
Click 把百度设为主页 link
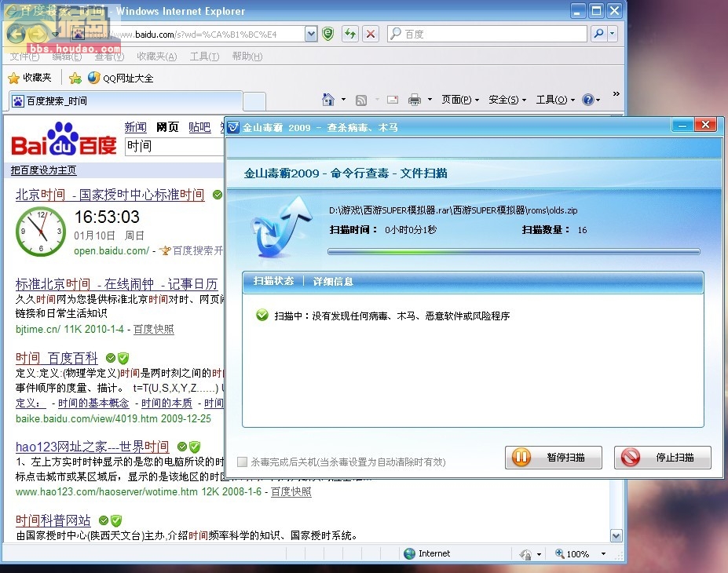pos(44,170)
